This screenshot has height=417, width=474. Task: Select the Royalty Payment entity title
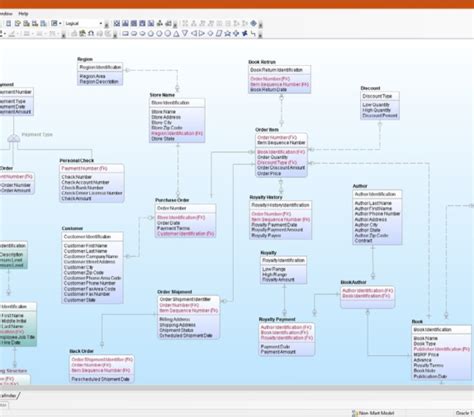(x=277, y=319)
